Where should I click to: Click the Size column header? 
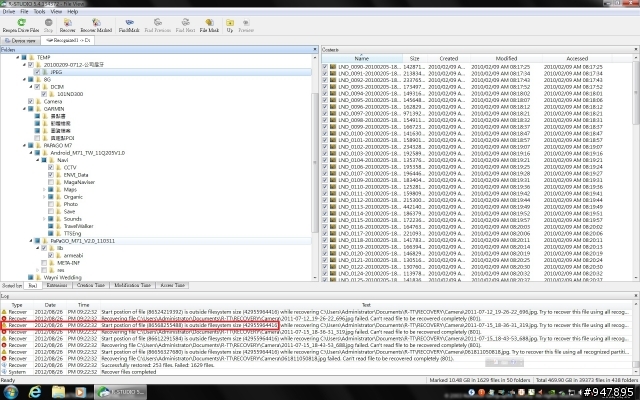click(415, 59)
